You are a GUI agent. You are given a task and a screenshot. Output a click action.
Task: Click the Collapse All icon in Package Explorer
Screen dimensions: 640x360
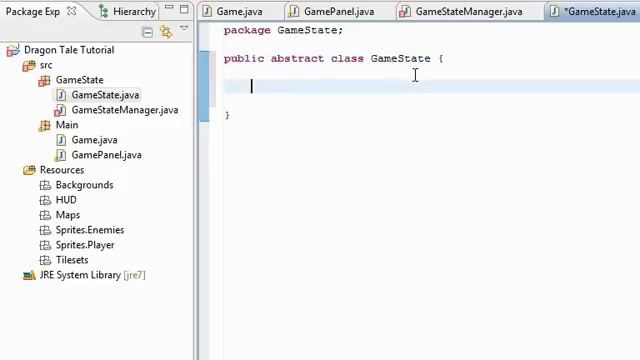pyautogui.click(x=147, y=32)
